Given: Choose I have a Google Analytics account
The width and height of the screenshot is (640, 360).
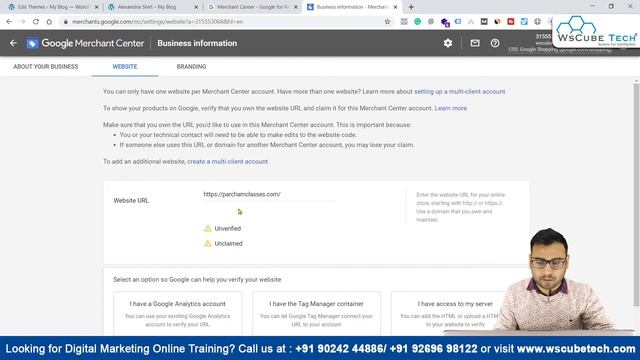Looking at the screenshot, I should [x=178, y=313].
